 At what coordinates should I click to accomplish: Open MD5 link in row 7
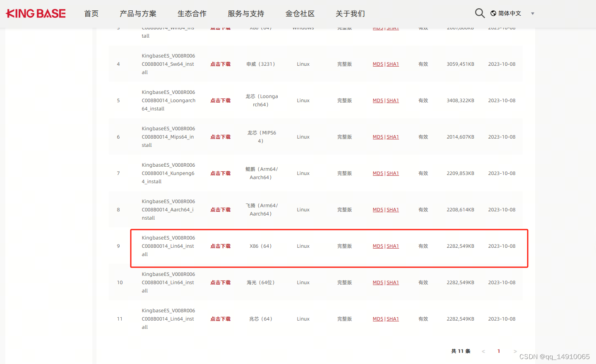[x=378, y=173]
